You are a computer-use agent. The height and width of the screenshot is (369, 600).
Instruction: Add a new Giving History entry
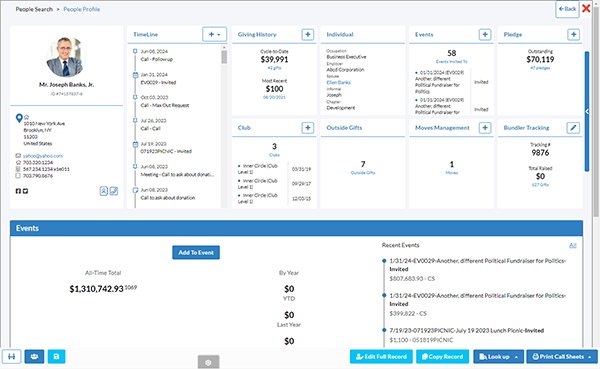[x=308, y=34]
